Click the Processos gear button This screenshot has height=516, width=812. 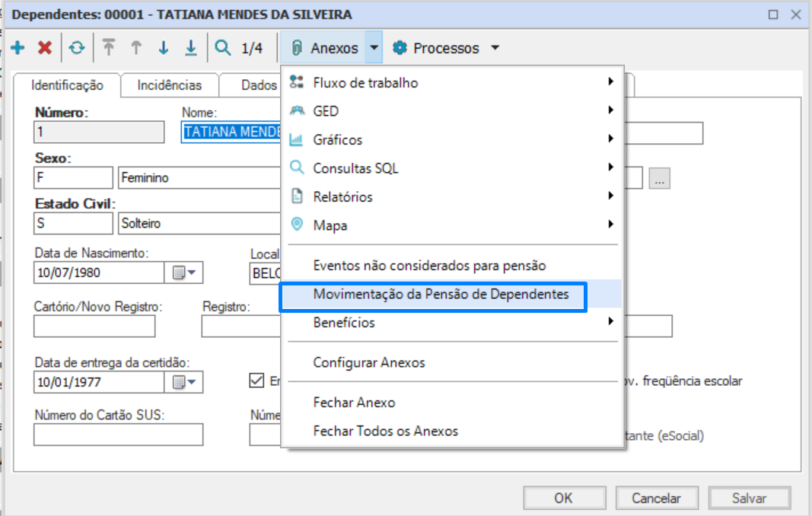pos(435,48)
